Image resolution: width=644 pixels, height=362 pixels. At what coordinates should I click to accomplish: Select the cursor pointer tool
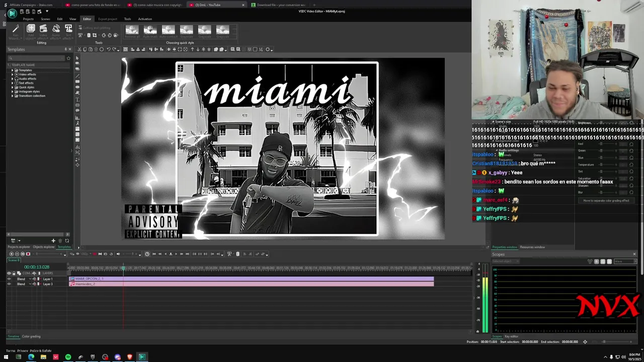77,58
